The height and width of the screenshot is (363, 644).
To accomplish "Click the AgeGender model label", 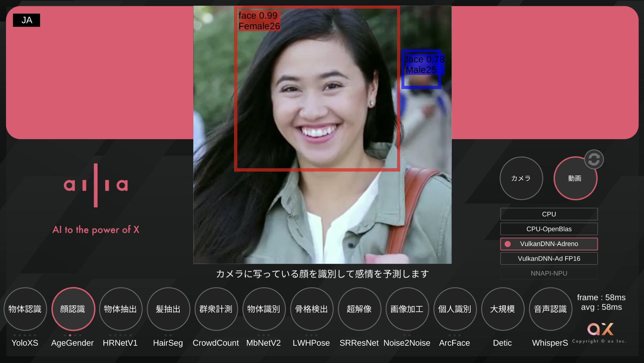I will coord(73,343).
